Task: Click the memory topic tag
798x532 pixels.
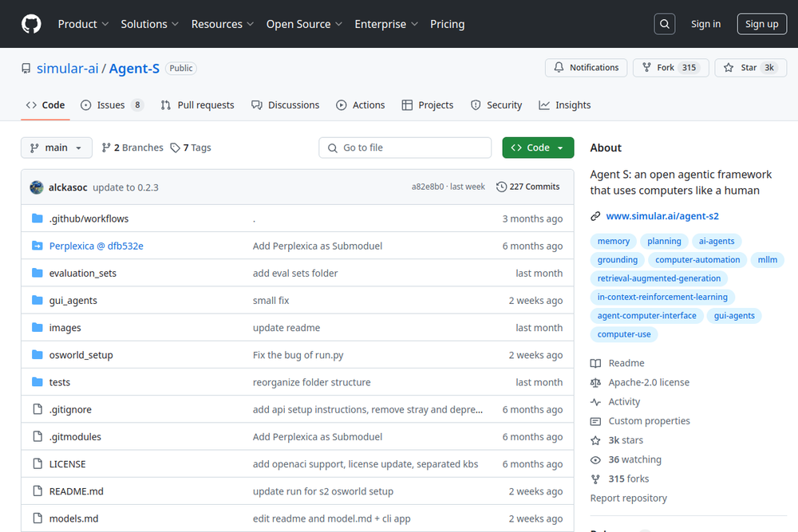Action: [613, 241]
